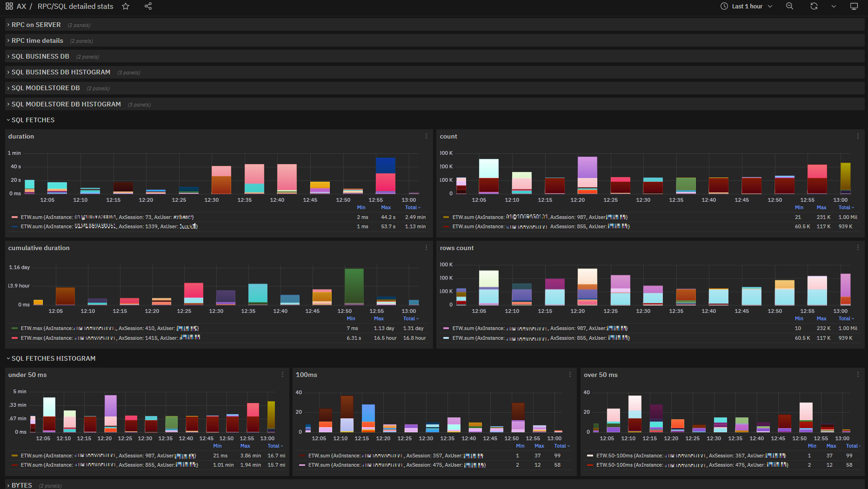This screenshot has height=489, width=868.
Task: Refresh the dashboard
Action: pyautogui.click(x=814, y=6)
